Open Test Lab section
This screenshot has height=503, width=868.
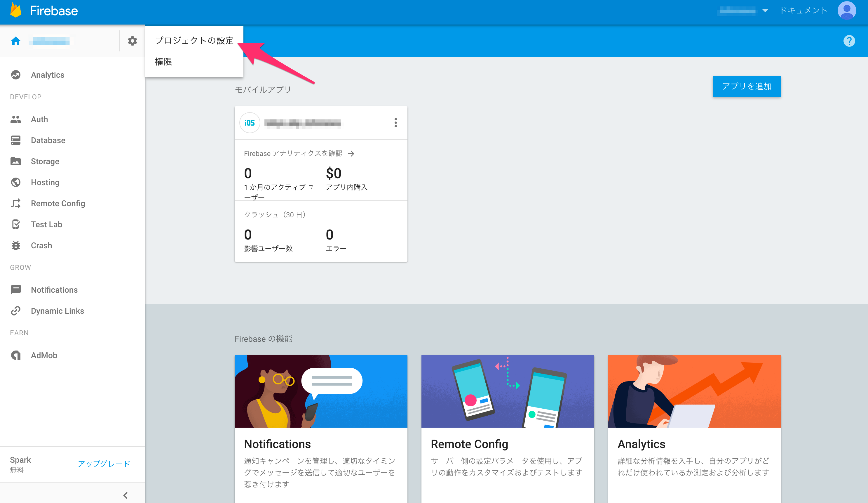(46, 224)
